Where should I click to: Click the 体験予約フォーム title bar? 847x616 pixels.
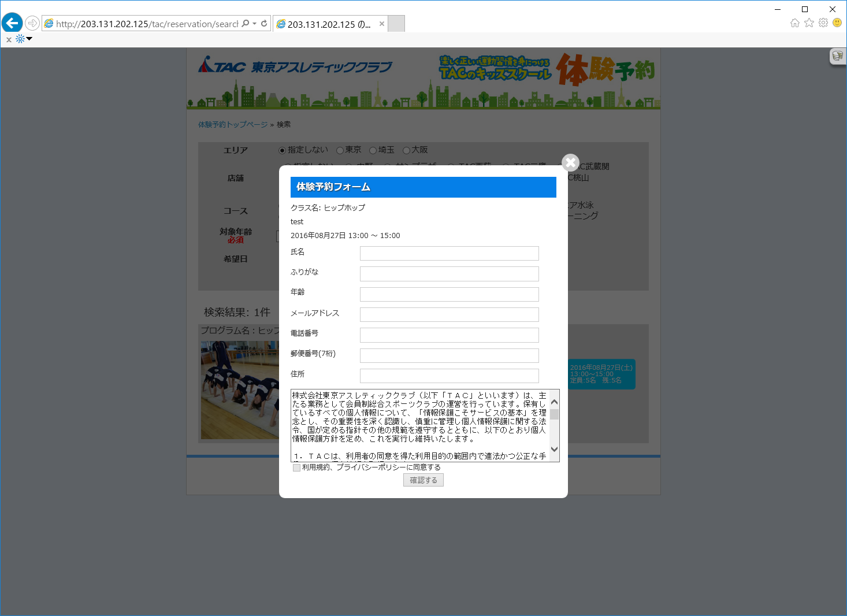pyautogui.click(x=423, y=187)
